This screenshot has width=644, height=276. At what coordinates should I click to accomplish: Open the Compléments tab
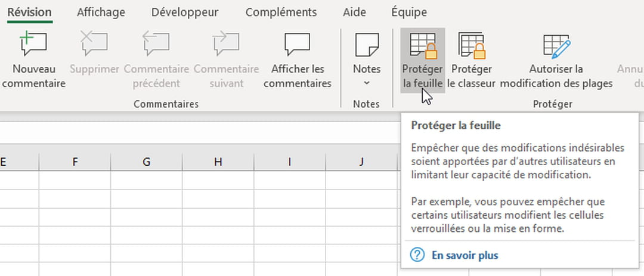click(281, 13)
